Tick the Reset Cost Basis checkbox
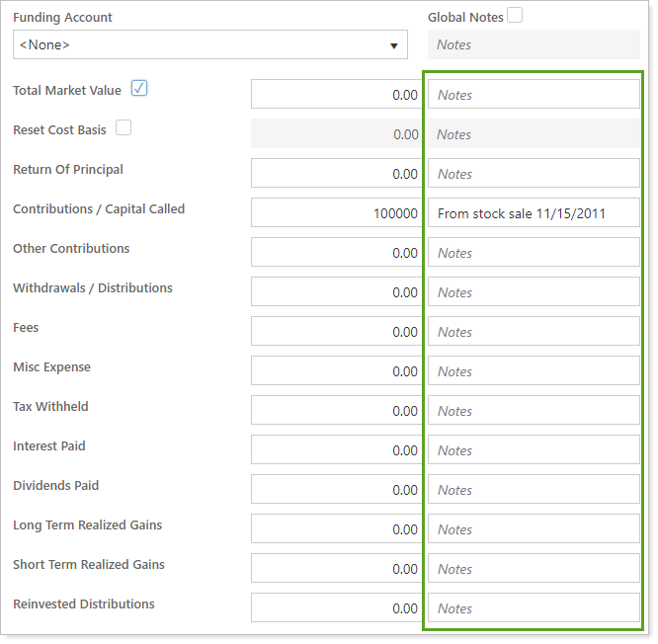The height and width of the screenshot is (644, 658). (123, 128)
